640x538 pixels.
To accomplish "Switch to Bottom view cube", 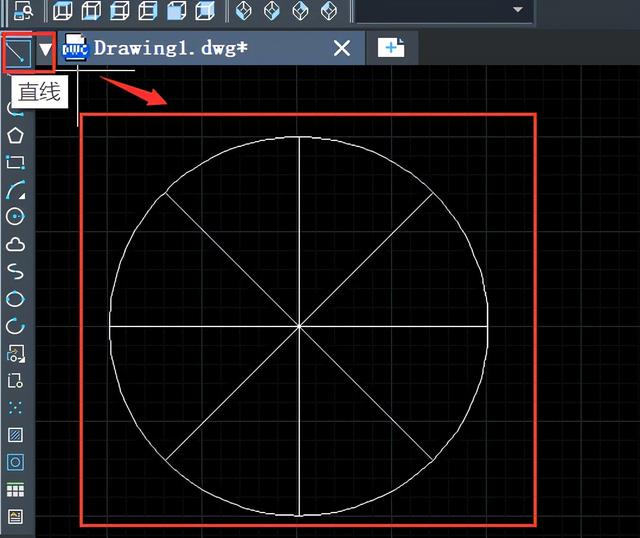I will [91, 11].
